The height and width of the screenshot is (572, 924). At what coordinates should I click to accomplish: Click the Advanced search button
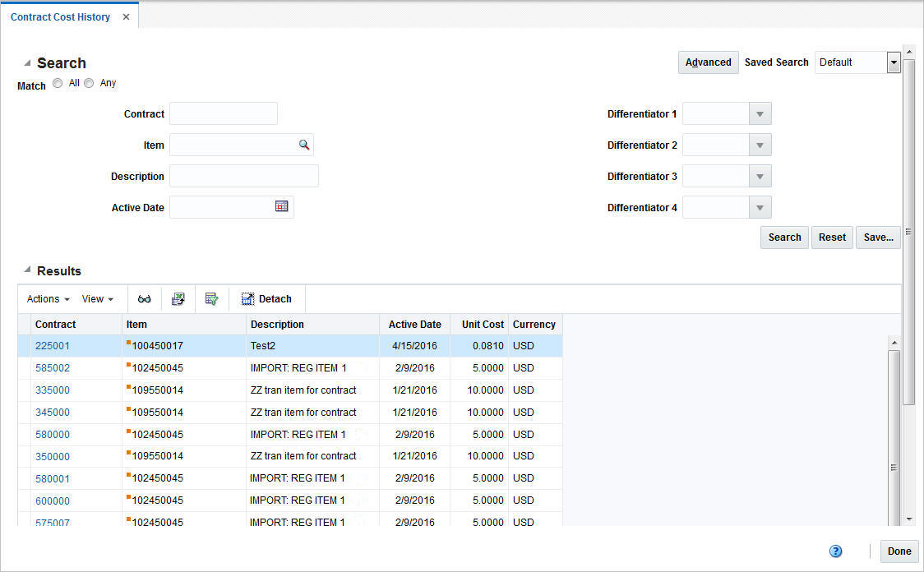[x=708, y=62]
